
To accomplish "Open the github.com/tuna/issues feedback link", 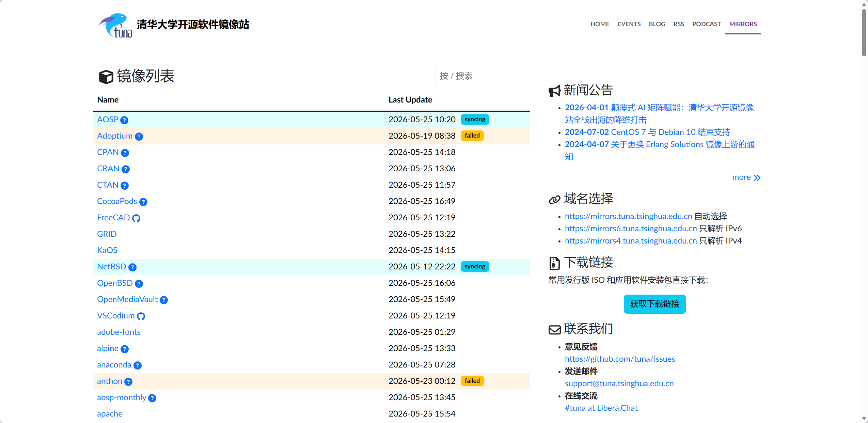I will (620, 359).
